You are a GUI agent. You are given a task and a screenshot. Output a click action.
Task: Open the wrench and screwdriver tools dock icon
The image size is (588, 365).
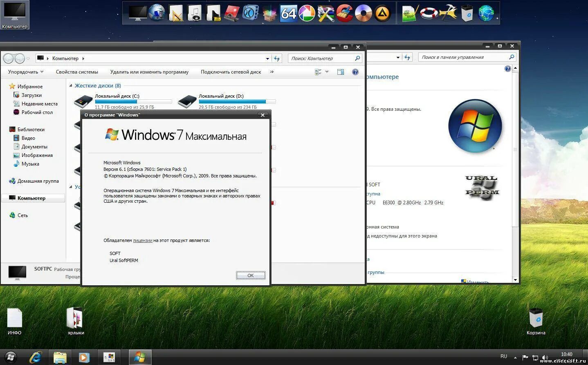(x=326, y=13)
